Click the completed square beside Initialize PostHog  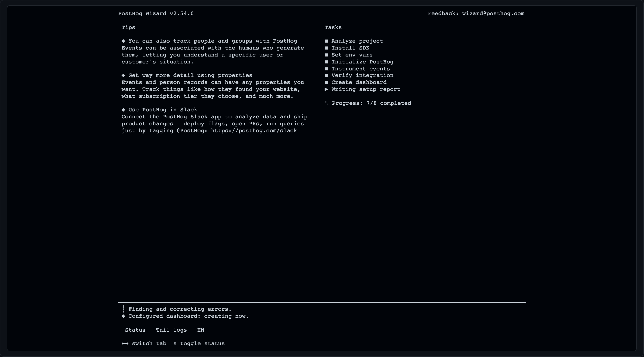pyautogui.click(x=326, y=62)
